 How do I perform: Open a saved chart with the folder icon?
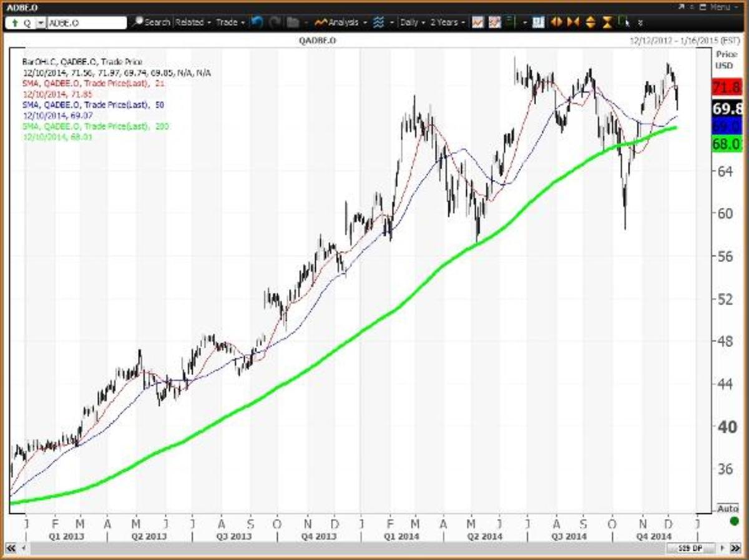pos(293,22)
